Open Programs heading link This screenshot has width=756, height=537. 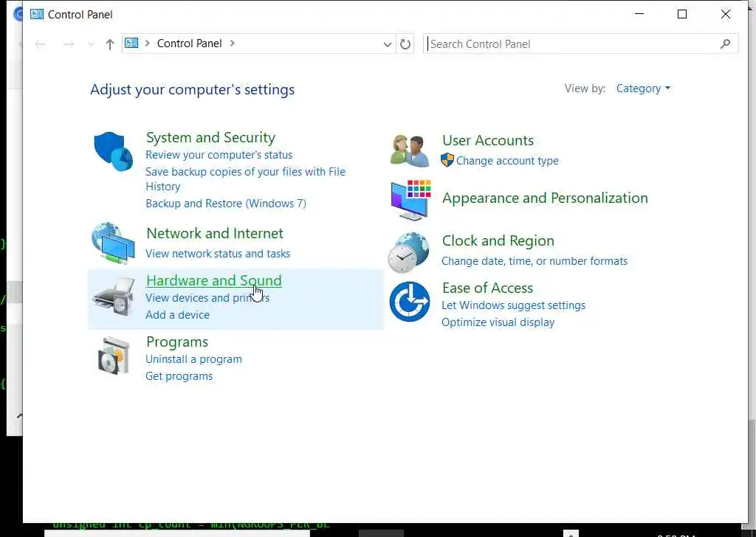177,342
